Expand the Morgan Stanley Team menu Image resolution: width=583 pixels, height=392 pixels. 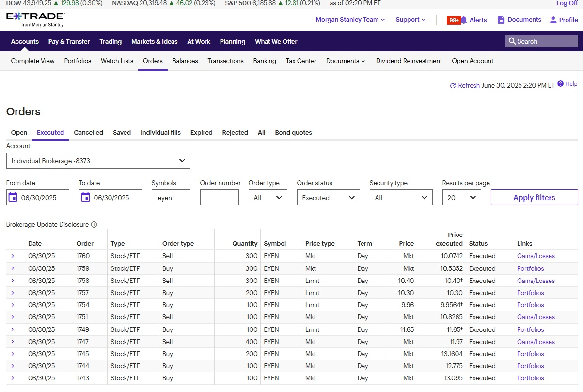click(350, 20)
